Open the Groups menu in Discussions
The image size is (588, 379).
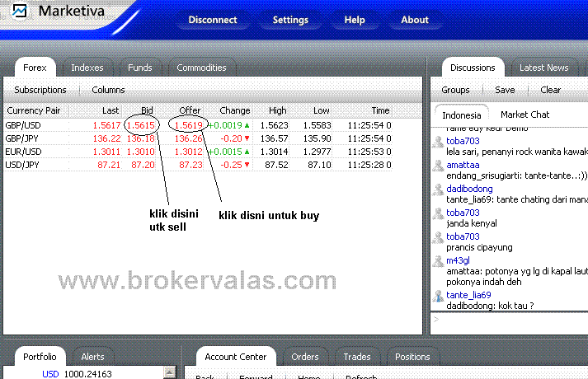click(455, 90)
